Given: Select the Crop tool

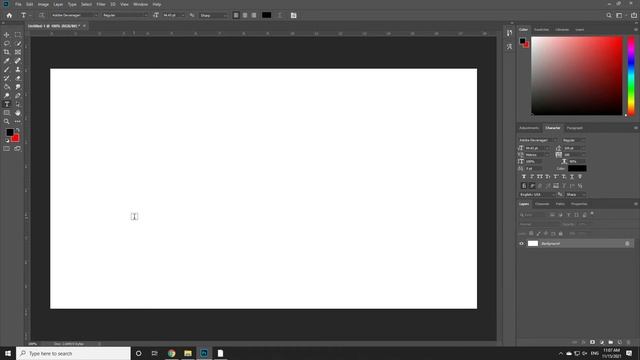Looking at the screenshot, I should click(7, 52).
